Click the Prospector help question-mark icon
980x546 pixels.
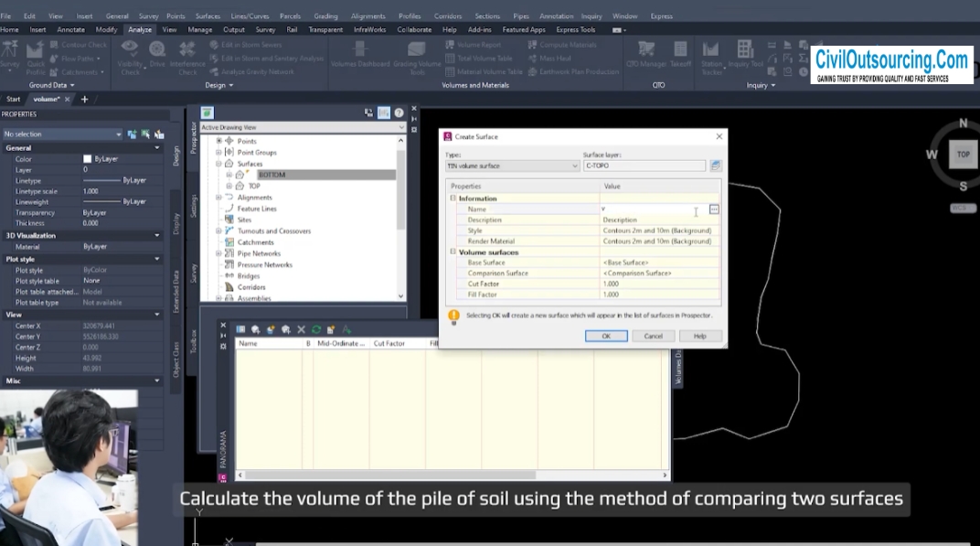(x=399, y=112)
